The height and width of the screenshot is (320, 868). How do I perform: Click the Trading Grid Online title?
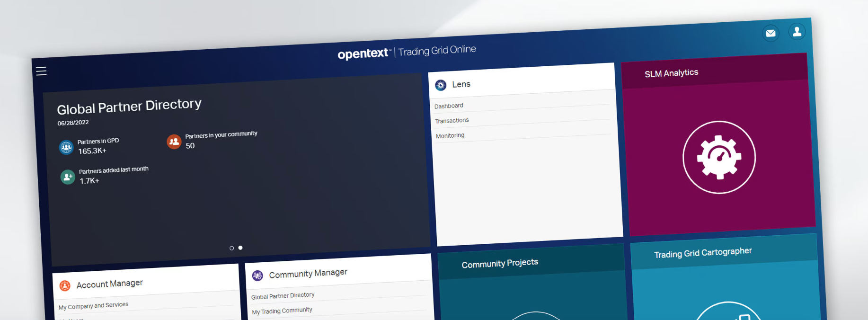(x=437, y=50)
